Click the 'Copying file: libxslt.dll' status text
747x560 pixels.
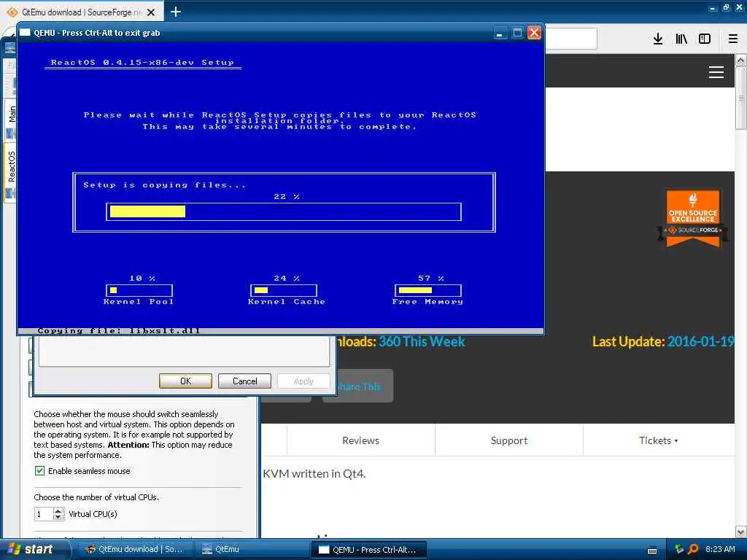tap(119, 330)
